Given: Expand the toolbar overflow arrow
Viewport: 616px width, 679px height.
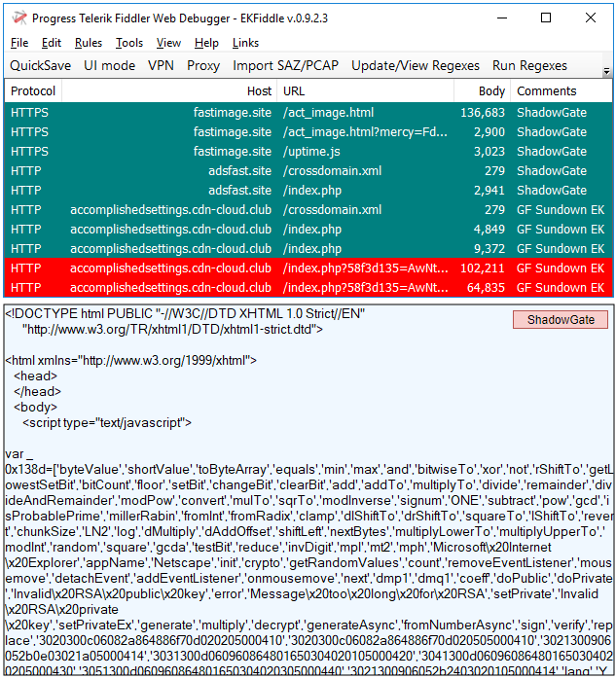Looking at the screenshot, I should pos(607,72).
